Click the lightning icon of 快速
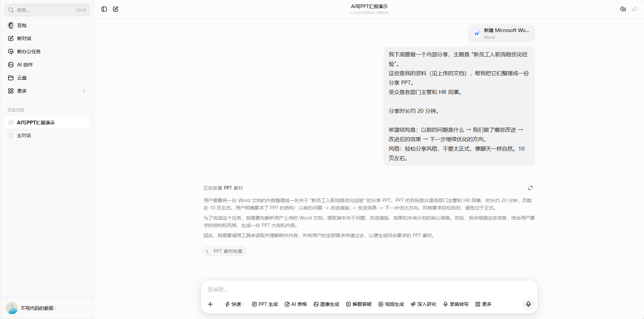The width and height of the screenshot is (644, 319). (227, 304)
